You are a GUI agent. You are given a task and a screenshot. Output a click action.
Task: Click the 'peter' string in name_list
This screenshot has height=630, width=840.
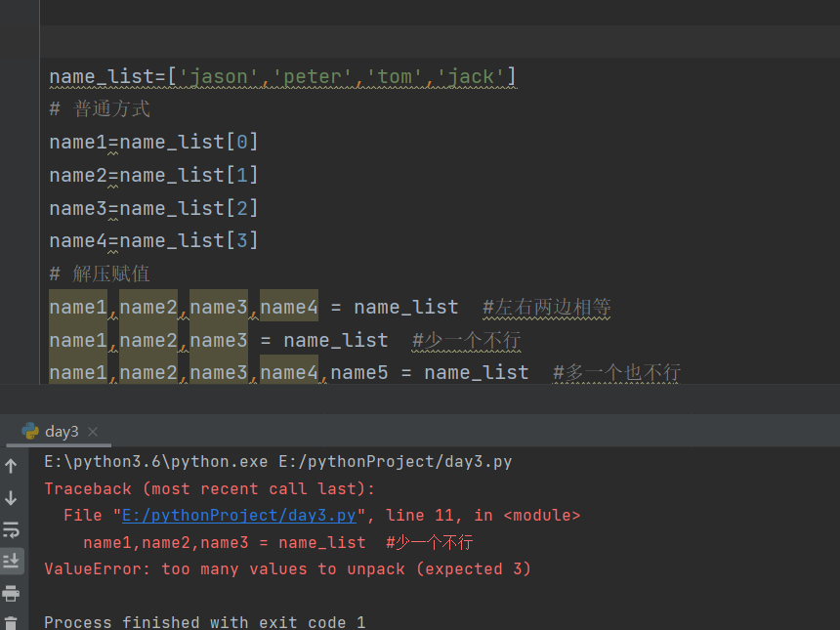pyautogui.click(x=312, y=76)
